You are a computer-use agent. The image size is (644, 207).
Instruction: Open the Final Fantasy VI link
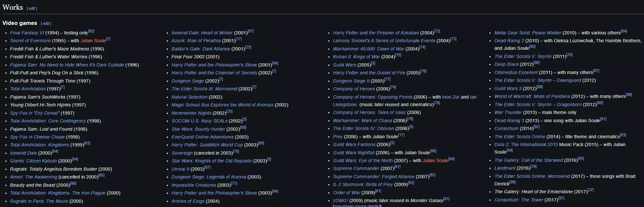pos(27,33)
